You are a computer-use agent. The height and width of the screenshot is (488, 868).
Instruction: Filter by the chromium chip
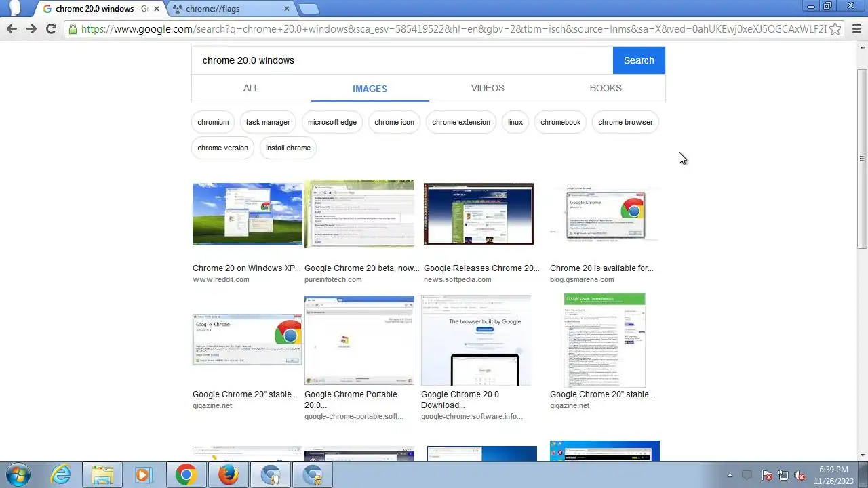[213, 122]
